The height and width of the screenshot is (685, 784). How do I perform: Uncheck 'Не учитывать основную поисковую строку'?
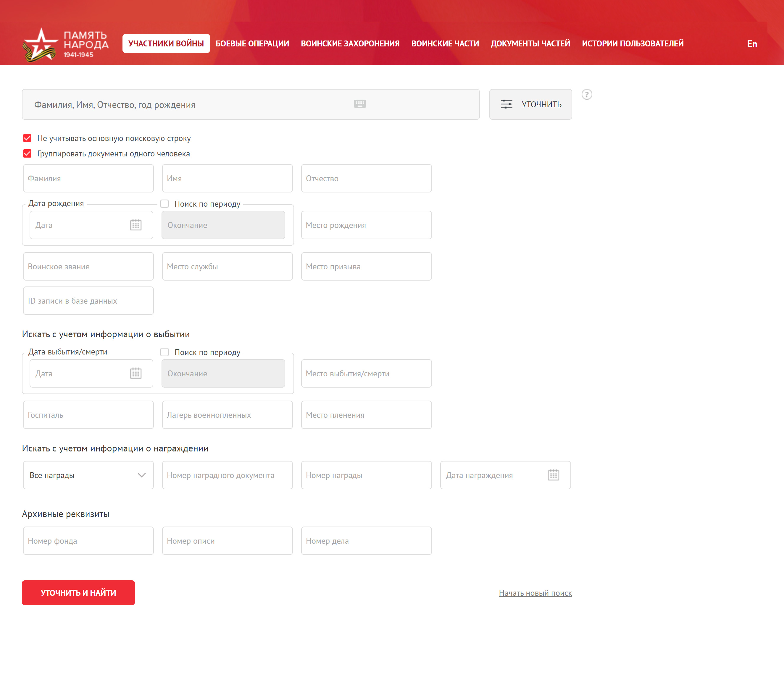coord(27,138)
